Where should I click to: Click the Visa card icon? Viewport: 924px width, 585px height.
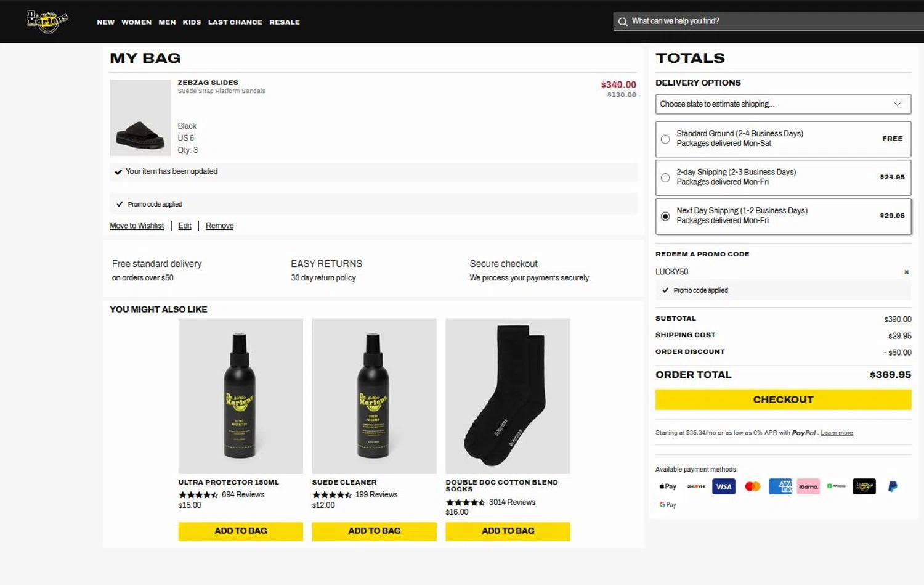(724, 486)
